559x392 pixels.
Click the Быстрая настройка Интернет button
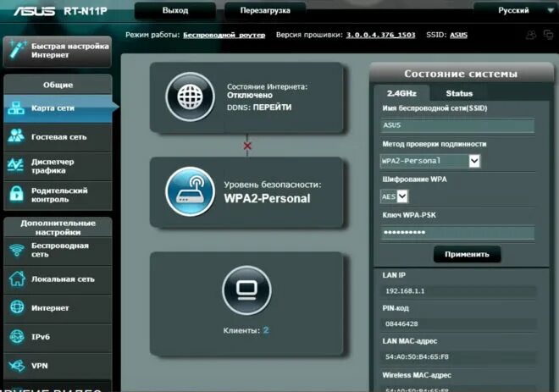coord(58,52)
